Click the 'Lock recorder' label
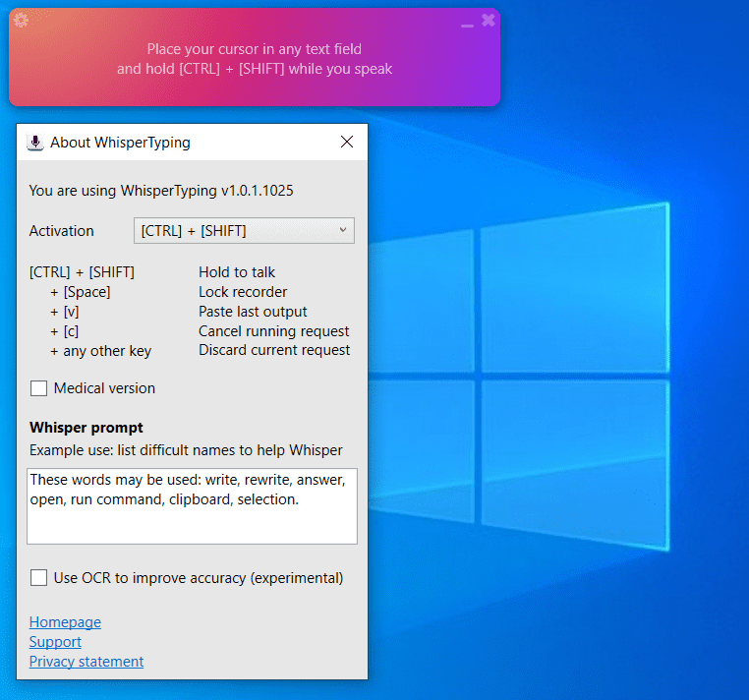This screenshot has height=700, width=749. [x=243, y=292]
